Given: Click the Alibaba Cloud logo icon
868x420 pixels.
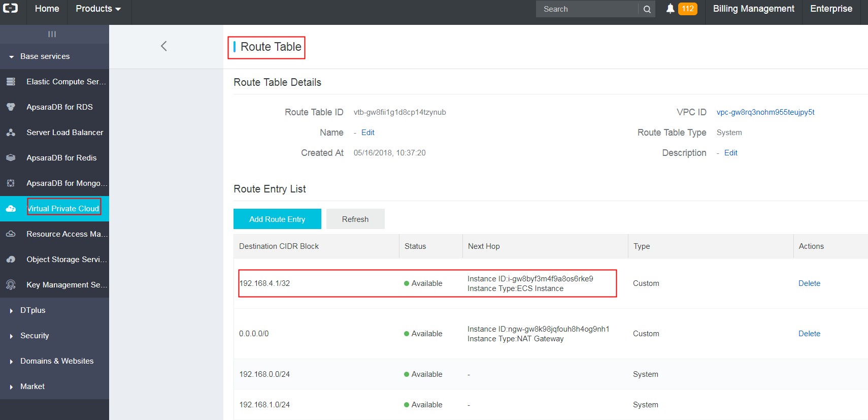Looking at the screenshot, I should (11, 8).
